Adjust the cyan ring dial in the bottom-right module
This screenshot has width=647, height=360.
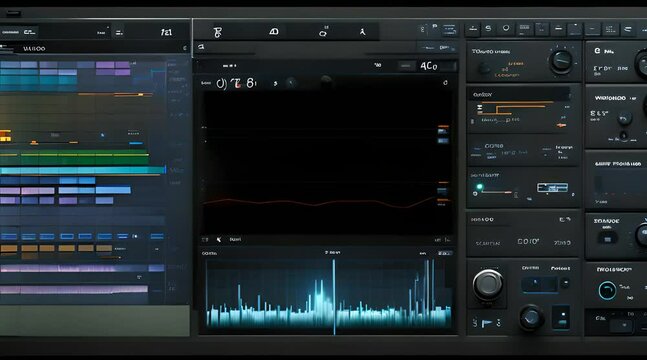click(607, 290)
